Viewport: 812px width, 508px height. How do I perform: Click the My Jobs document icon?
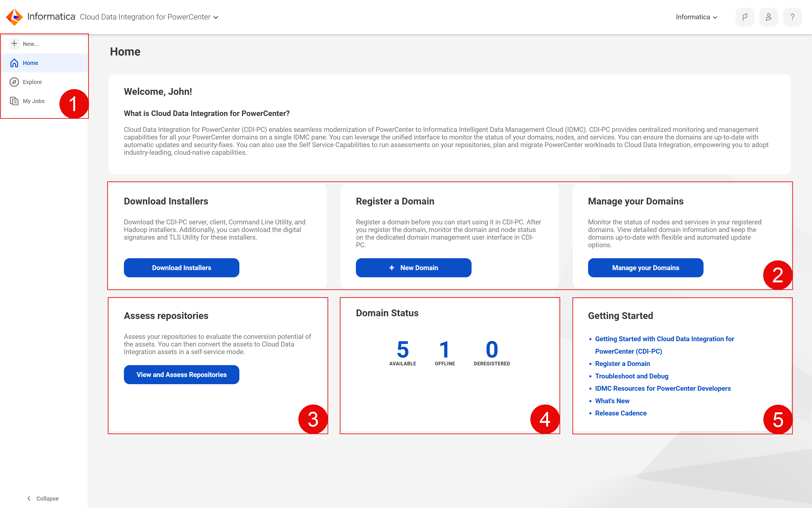coord(14,101)
